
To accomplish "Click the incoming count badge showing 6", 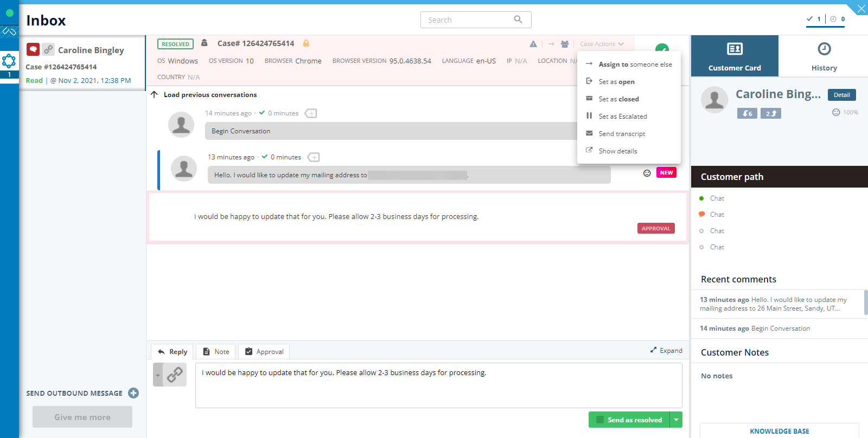I will [x=747, y=113].
